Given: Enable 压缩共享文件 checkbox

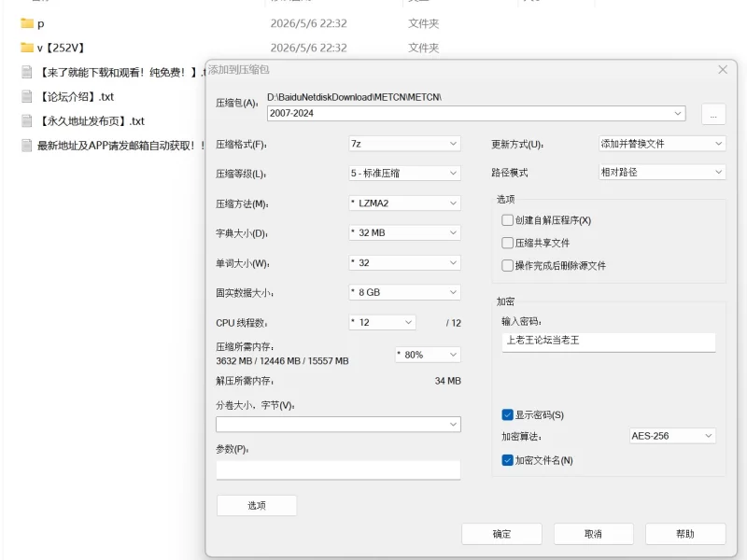Looking at the screenshot, I should (x=507, y=243).
